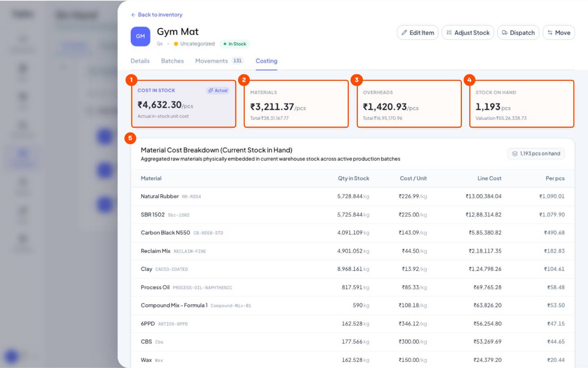Click the Qty in Stock column header
This screenshot has height=368, width=588.
click(x=353, y=179)
